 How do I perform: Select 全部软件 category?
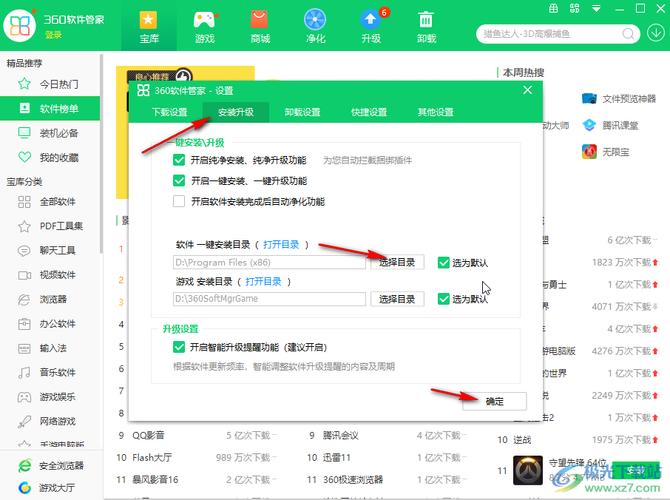pyautogui.click(x=50, y=201)
